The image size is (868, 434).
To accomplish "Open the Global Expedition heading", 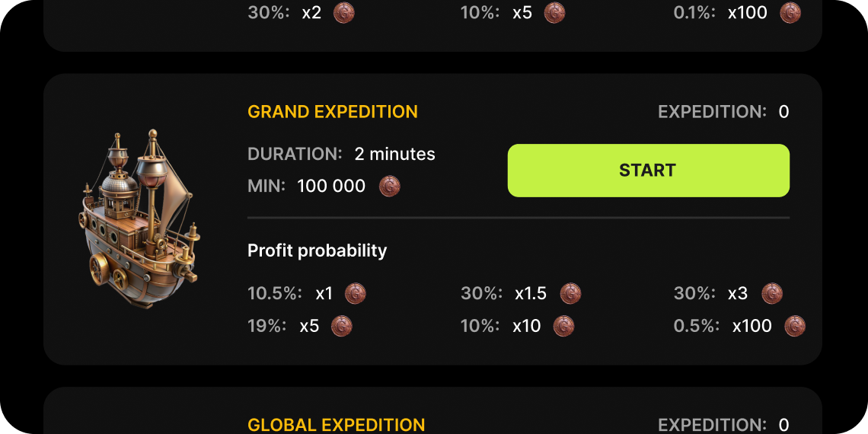I will pyautogui.click(x=336, y=425).
